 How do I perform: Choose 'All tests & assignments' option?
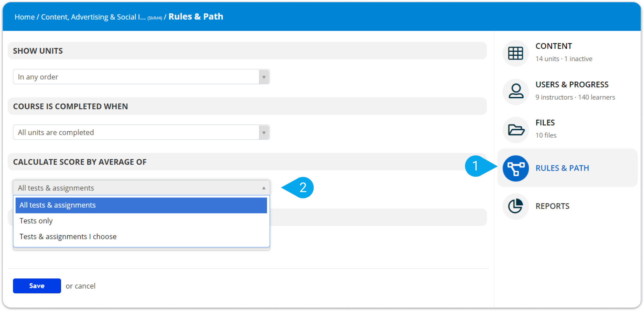pyautogui.click(x=141, y=205)
